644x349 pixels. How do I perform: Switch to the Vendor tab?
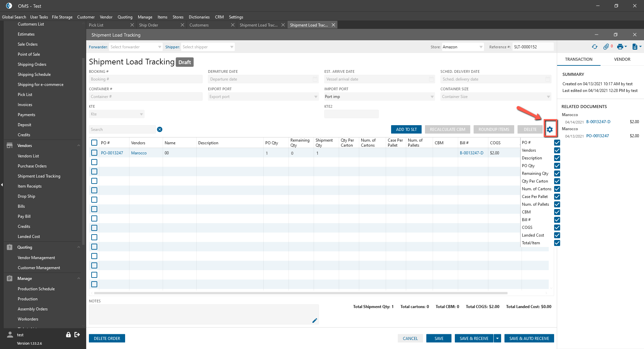pos(622,59)
